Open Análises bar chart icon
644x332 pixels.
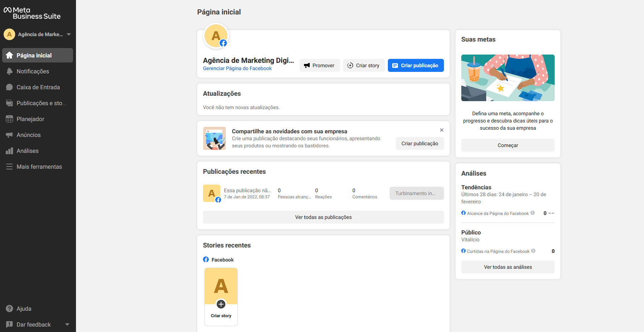pyautogui.click(x=9, y=151)
